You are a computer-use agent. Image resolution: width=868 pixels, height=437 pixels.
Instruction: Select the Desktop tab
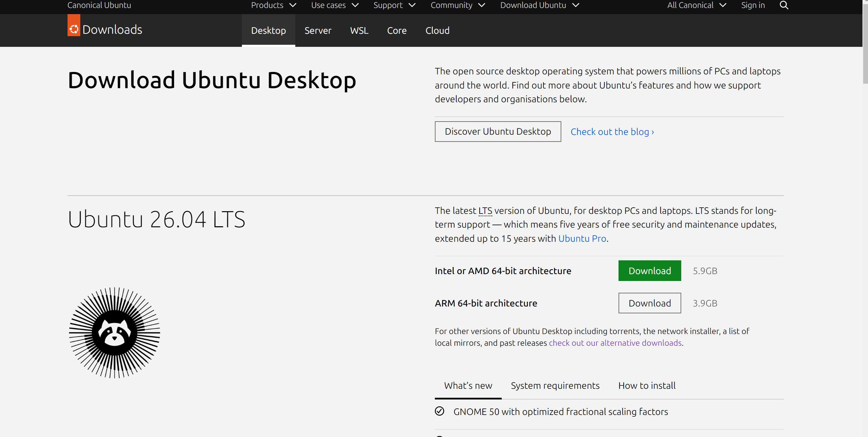(x=268, y=30)
